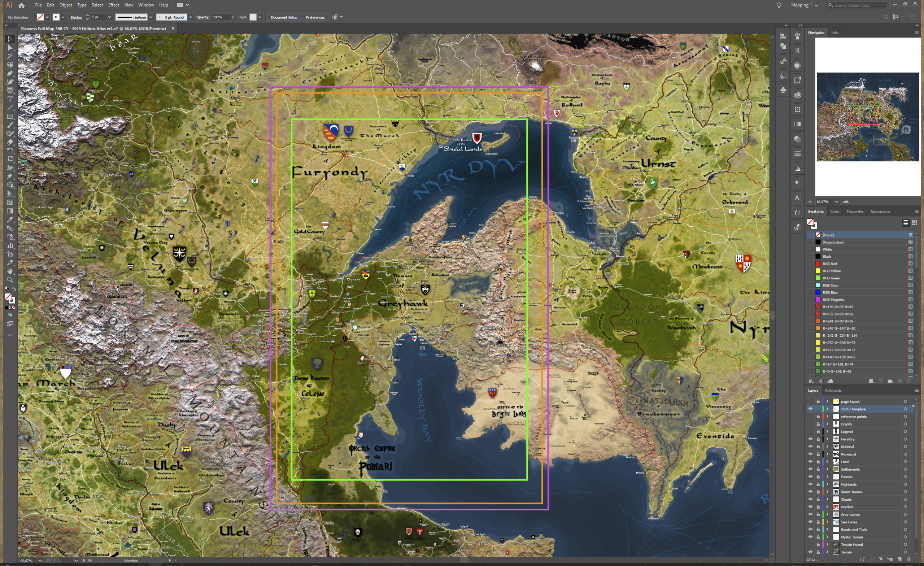Select the Pen tool
The height and width of the screenshot is (566, 924).
[x=10, y=74]
